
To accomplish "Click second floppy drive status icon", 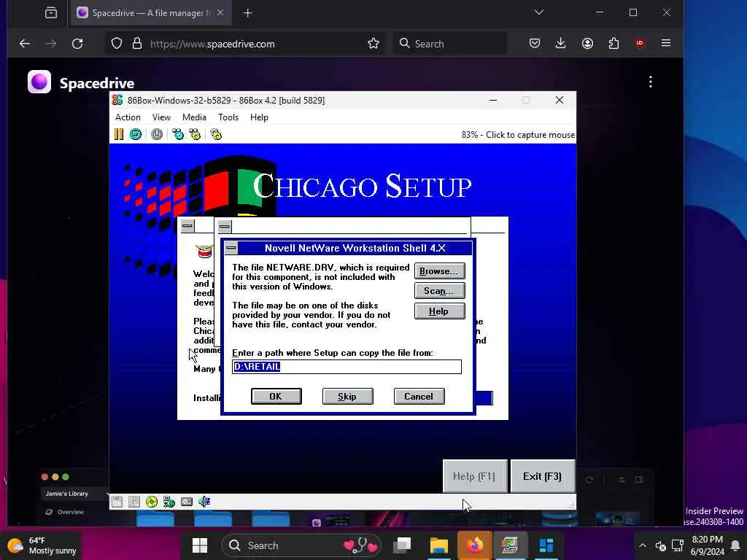I will [x=134, y=502].
